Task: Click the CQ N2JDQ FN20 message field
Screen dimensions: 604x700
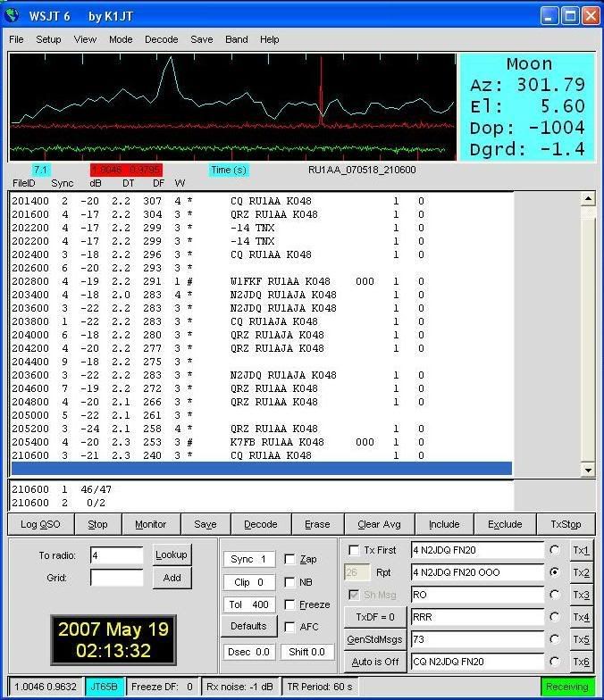Action: (x=477, y=662)
